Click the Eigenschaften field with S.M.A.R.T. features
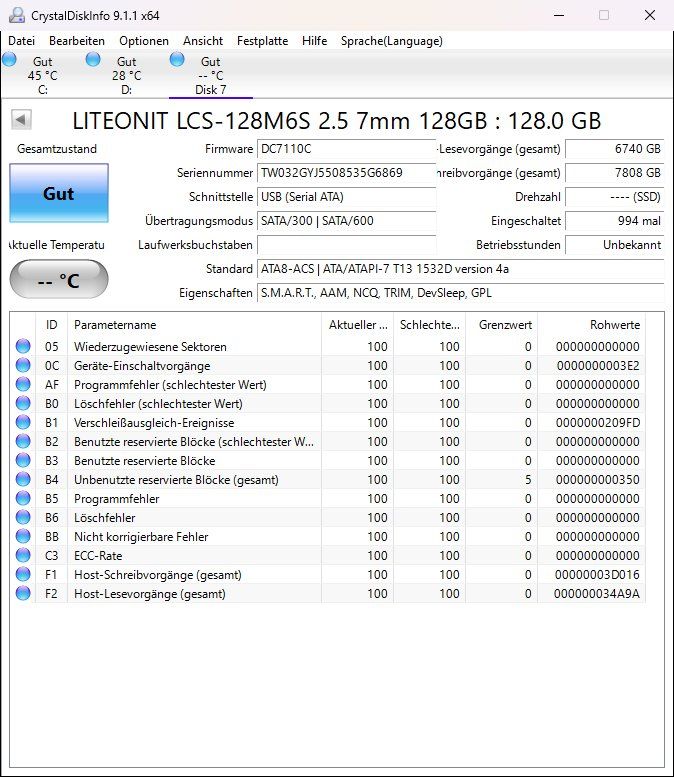Viewport: 674px width, 777px height. coord(460,293)
